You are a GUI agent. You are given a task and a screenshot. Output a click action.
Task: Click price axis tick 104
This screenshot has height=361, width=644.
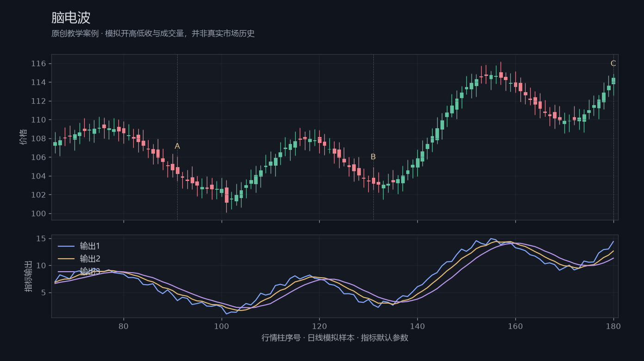[x=39, y=176]
